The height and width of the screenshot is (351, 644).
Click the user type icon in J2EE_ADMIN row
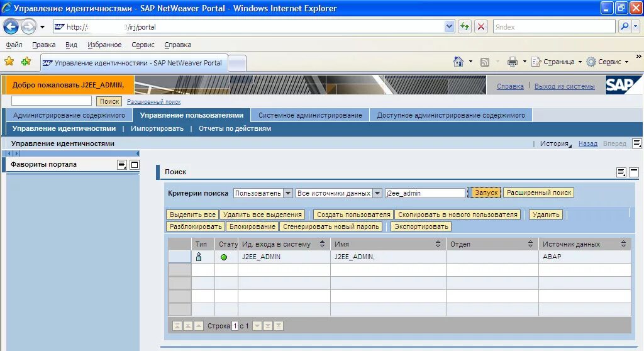point(199,257)
